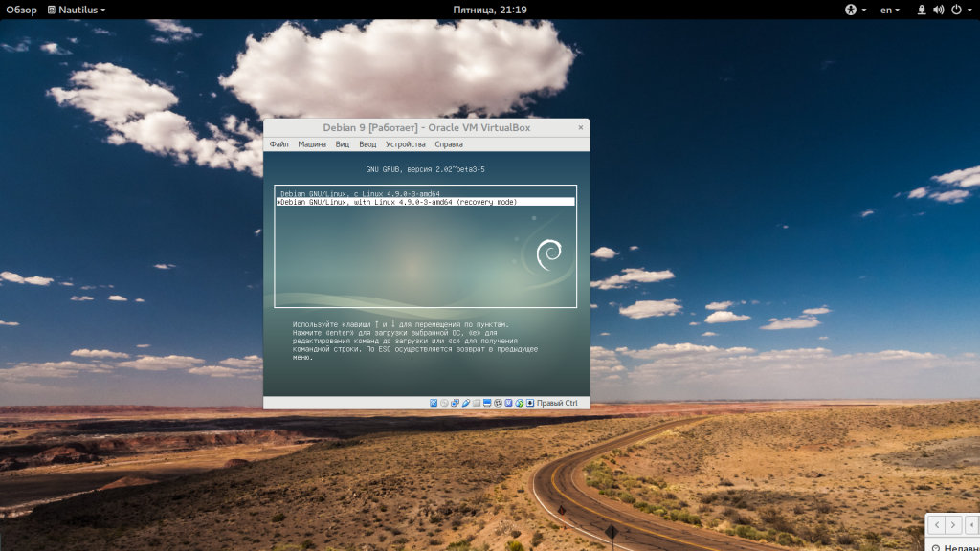
Task: Select the recovery mode GRUB entry
Action: (425, 202)
